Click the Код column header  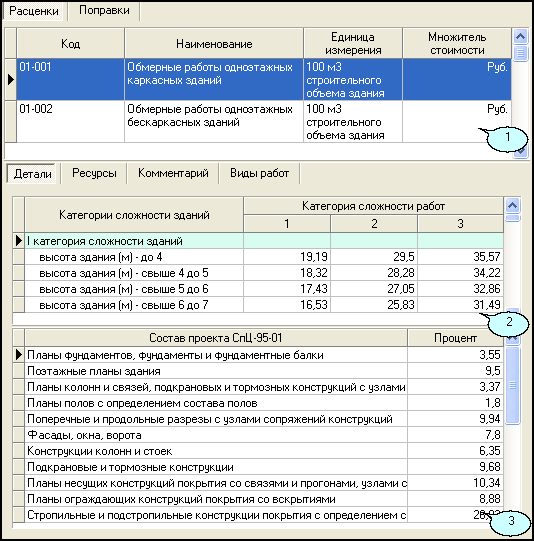click(70, 43)
